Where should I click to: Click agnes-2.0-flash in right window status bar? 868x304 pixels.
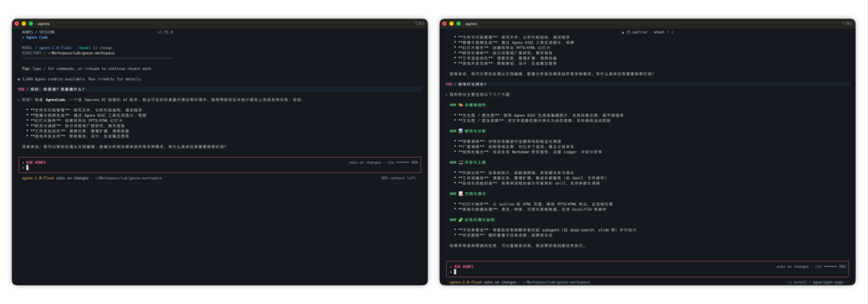coord(465,281)
